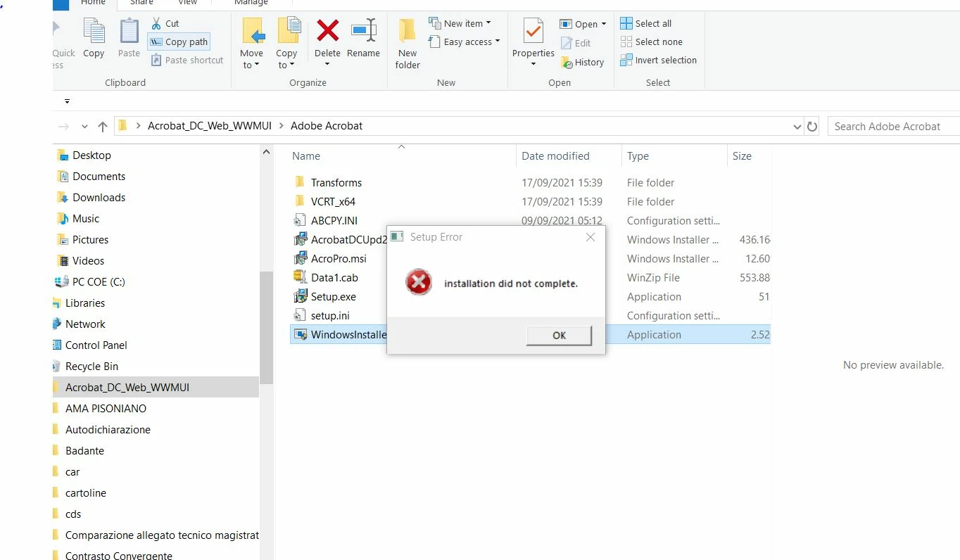Close the Setup Error dialog

[590, 237]
